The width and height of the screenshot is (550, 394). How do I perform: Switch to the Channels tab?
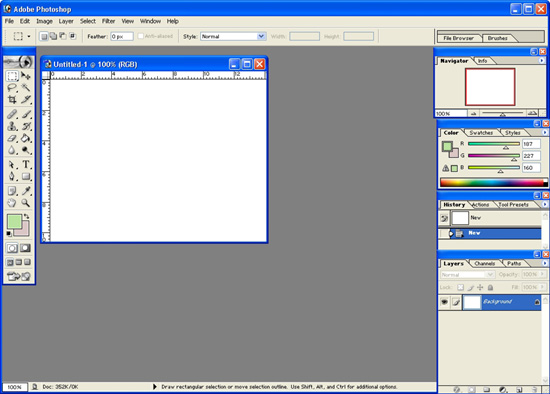(484, 263)
